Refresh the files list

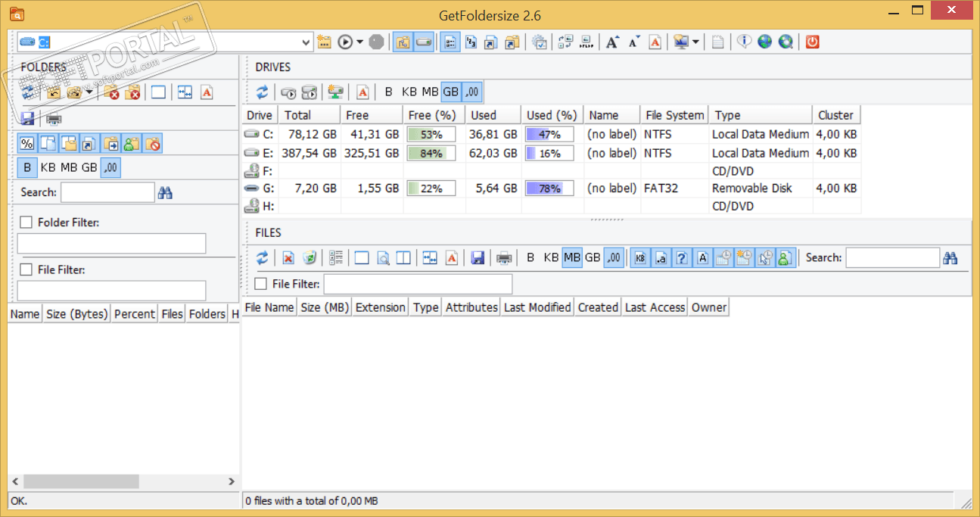(262, 258)
